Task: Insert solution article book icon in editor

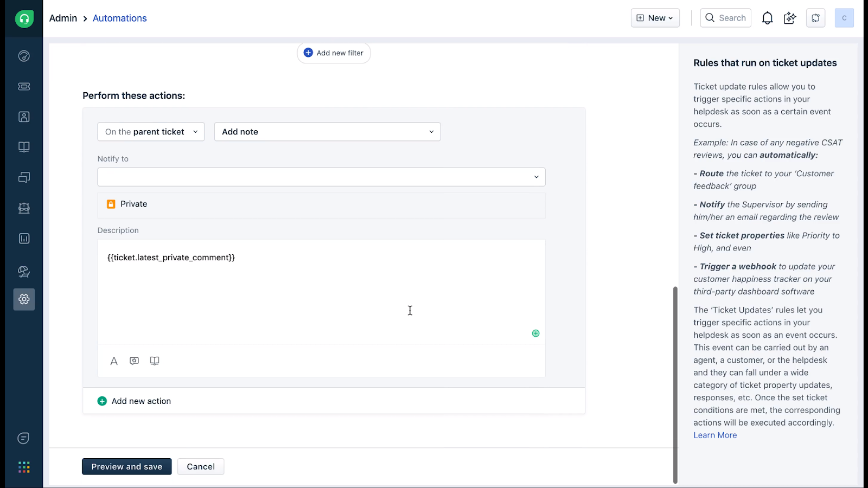Action: pos(155,361)
